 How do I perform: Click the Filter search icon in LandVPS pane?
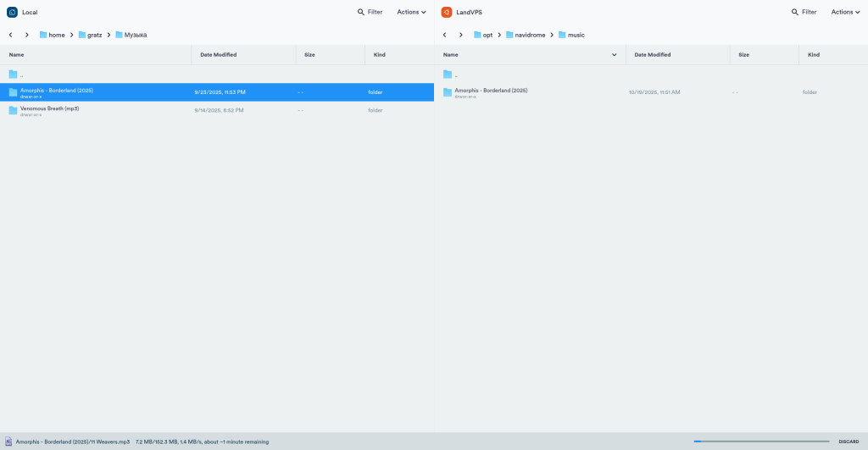(x=795, y=12)
